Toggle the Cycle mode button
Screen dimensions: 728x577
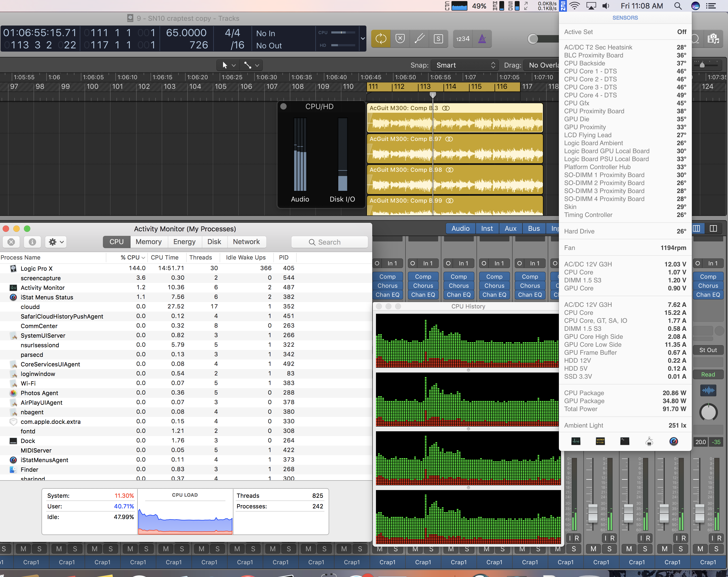[x=380, y=39]
